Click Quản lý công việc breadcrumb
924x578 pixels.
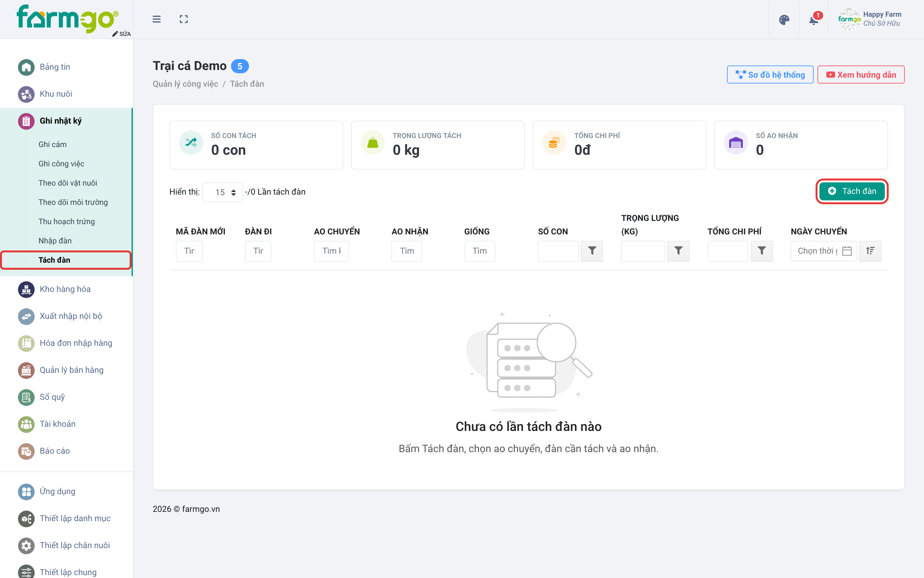tap(185, 84)
